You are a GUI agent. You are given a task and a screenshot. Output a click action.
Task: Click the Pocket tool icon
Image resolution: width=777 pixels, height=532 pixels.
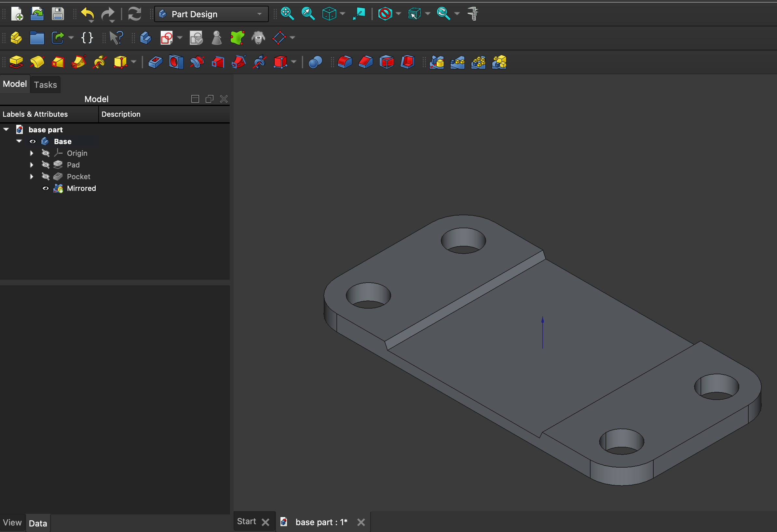(x=155, y=62)
